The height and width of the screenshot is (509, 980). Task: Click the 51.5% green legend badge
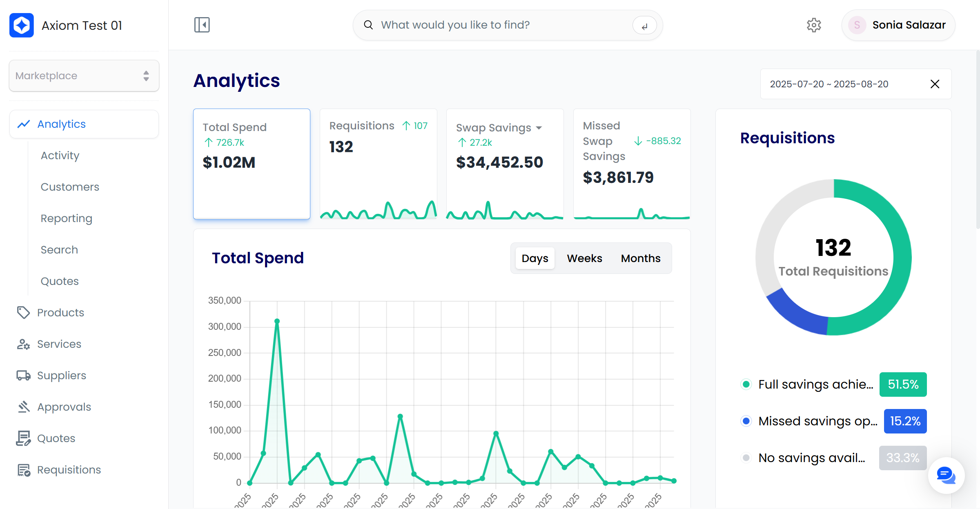pyautogui.click(x=903, y=385)
